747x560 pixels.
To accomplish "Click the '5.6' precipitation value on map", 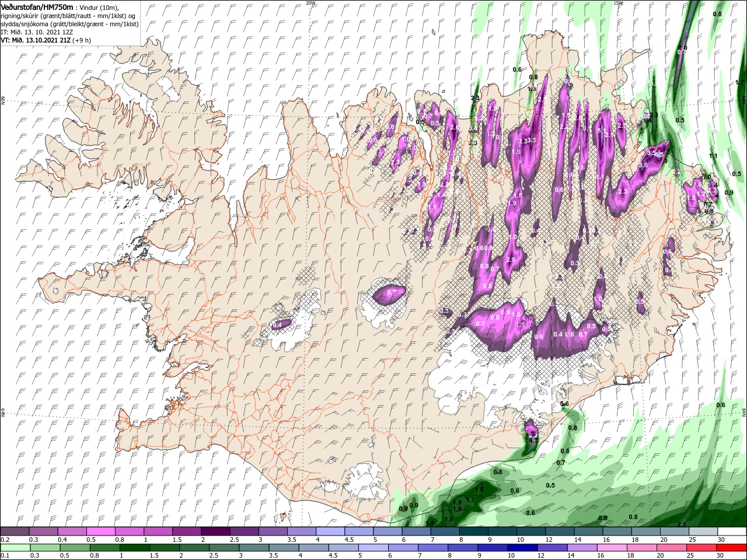I will (x=564, y=404).
